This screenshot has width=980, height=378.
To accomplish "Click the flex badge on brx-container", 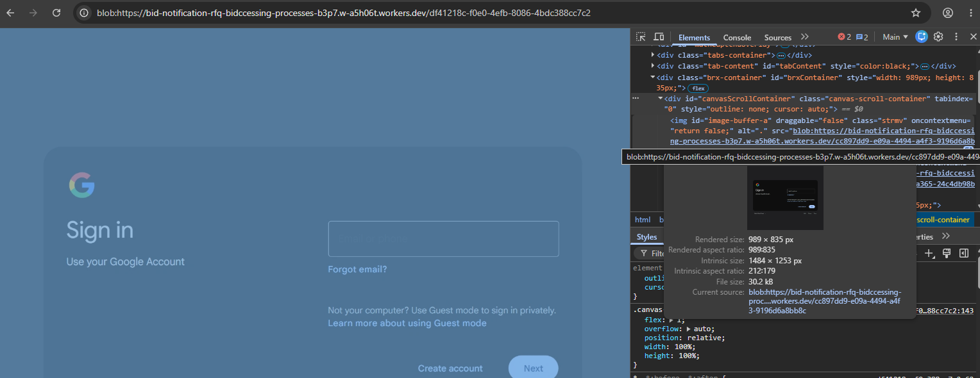I will tap(698, 88).
